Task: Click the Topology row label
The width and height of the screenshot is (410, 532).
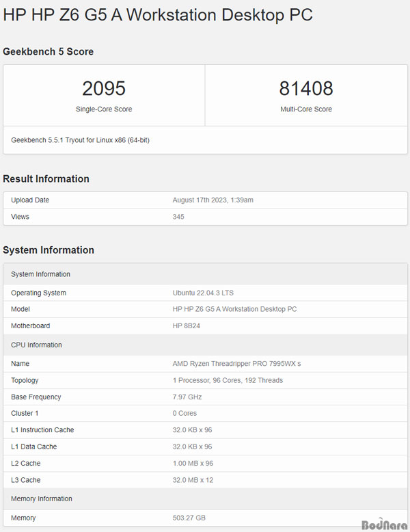Action: pos(25,380)
